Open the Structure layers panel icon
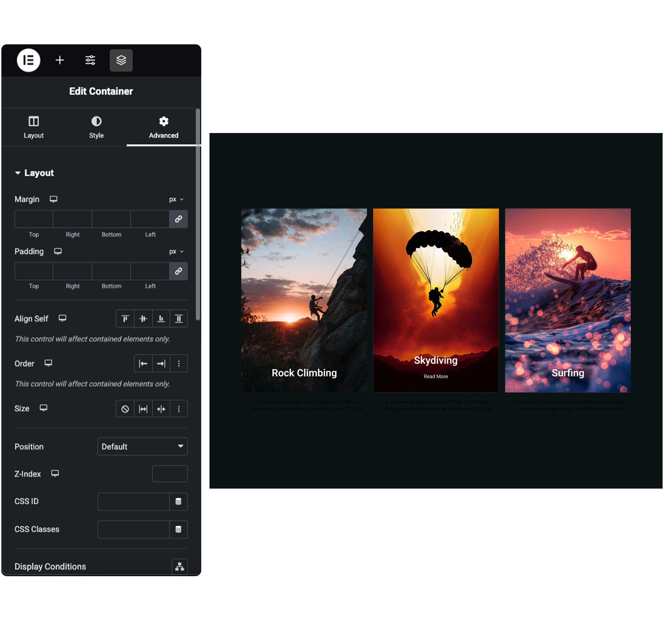This screenshot has width=672, height=644. click(122, 60)
